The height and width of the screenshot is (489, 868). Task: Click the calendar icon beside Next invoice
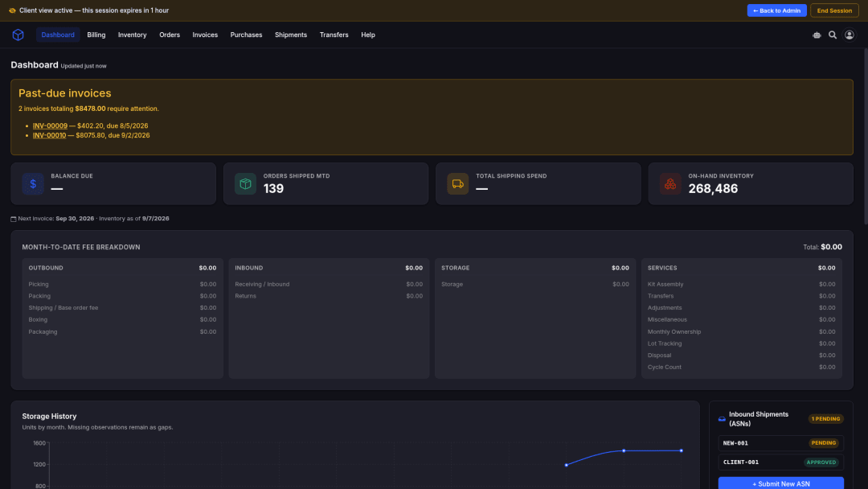(14, 219)
